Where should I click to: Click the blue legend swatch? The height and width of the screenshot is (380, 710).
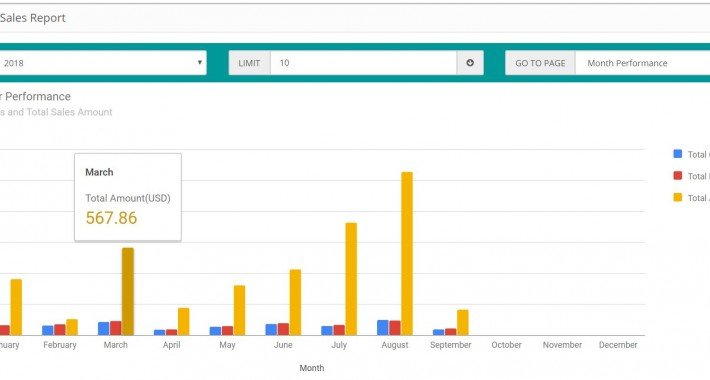coord(678,154)
